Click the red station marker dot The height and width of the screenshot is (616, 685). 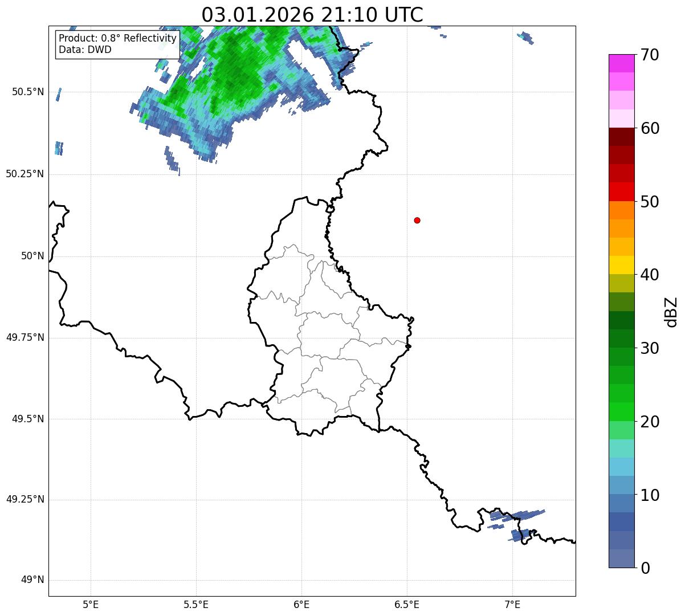click(x=417, y=220)
